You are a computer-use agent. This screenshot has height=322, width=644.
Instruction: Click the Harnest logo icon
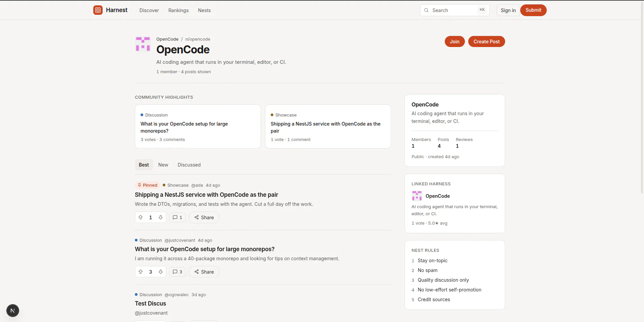pyautogui.click(x=98, y=10)
